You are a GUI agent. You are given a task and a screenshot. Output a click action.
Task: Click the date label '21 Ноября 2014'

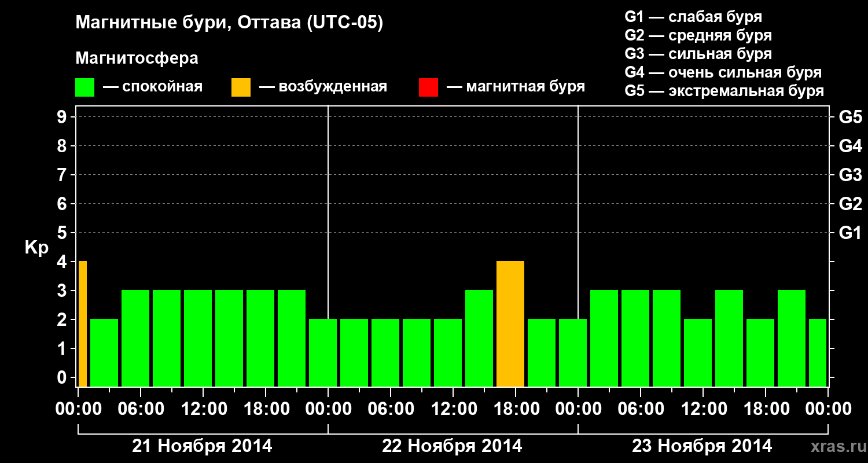pos(202,446)
